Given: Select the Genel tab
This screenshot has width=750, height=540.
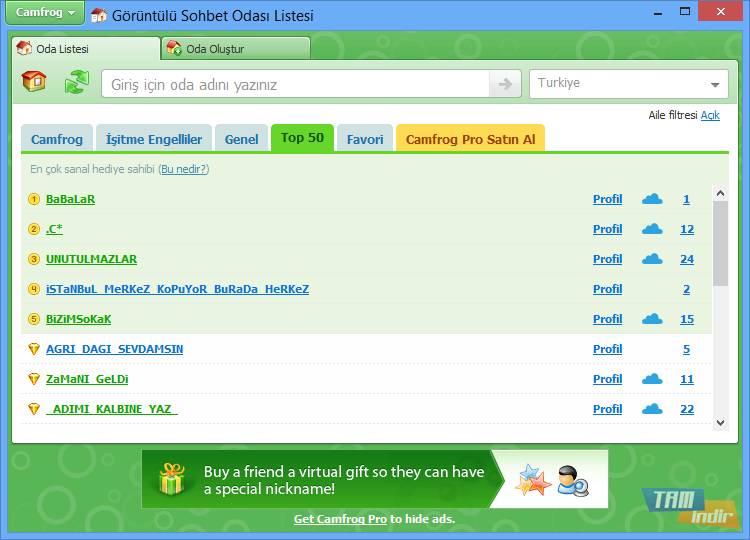Looking at the screenshot, I should tap(241, 139).
